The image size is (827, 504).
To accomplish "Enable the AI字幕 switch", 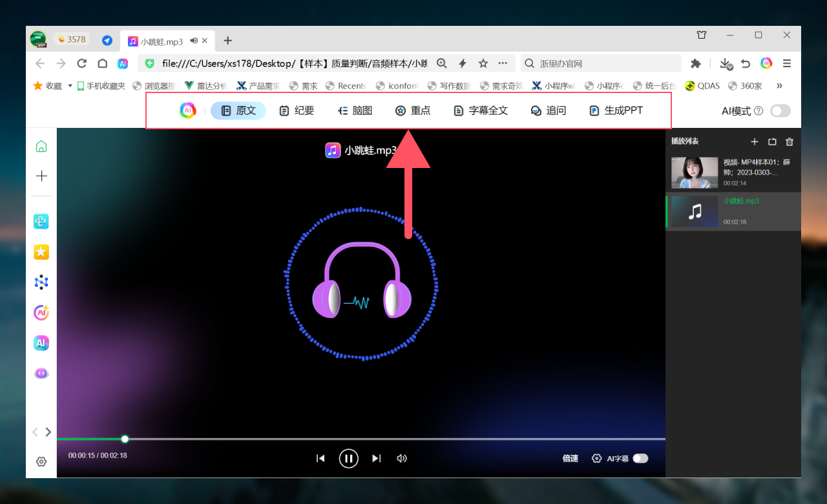I will 640,459.
